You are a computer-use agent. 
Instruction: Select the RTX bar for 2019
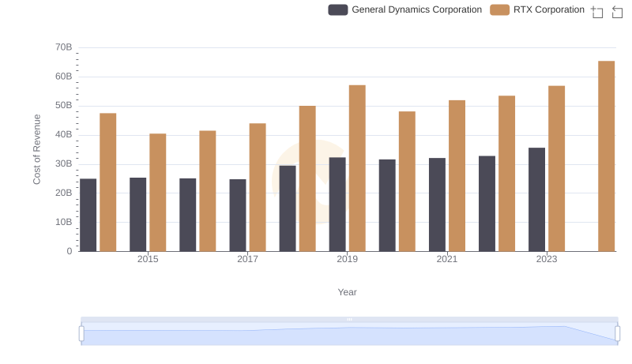tap(357, 168)
